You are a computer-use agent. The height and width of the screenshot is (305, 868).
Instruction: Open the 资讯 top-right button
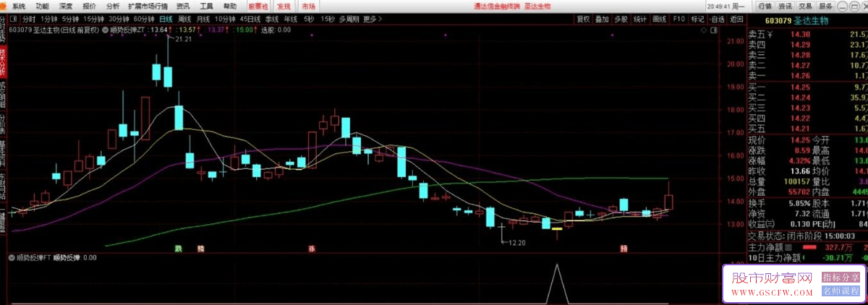click(786, 5)
